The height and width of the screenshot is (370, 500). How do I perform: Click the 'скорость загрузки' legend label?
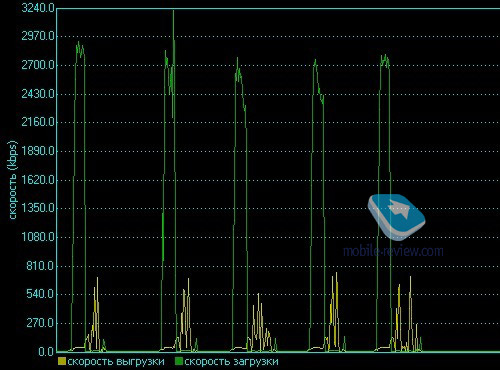231,361
